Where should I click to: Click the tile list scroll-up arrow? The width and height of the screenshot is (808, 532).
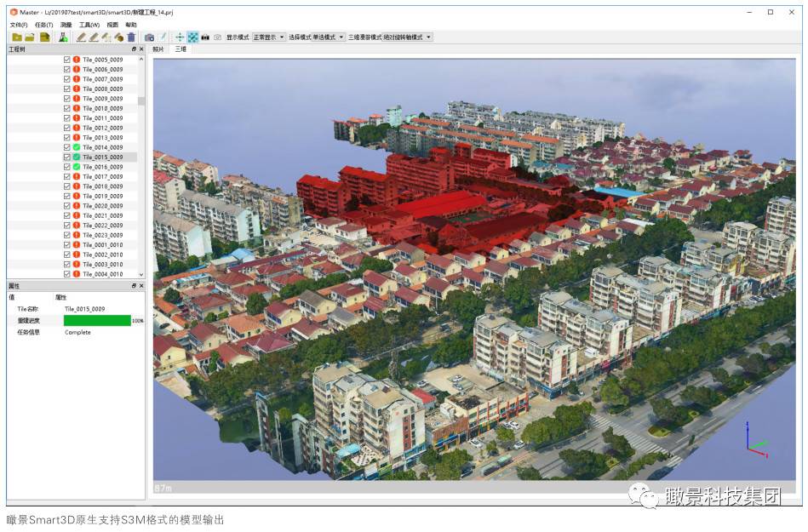pyautogui.click(x=141, y=60)
